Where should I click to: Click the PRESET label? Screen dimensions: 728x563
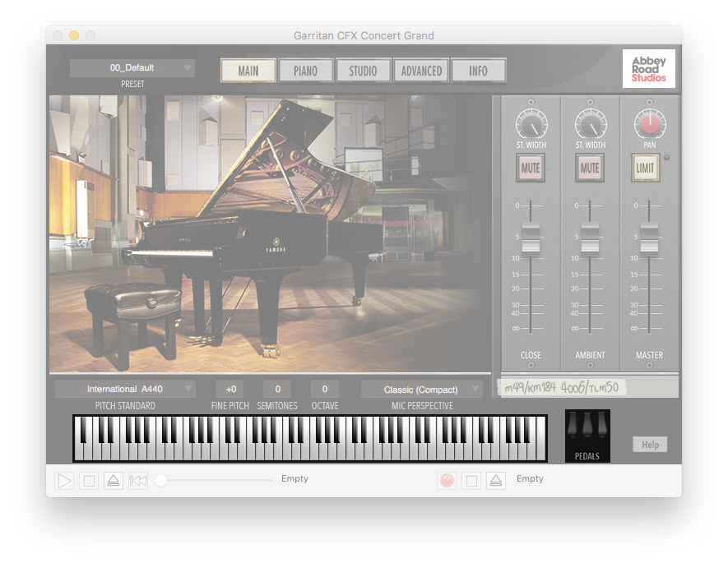tap(132, 84)
